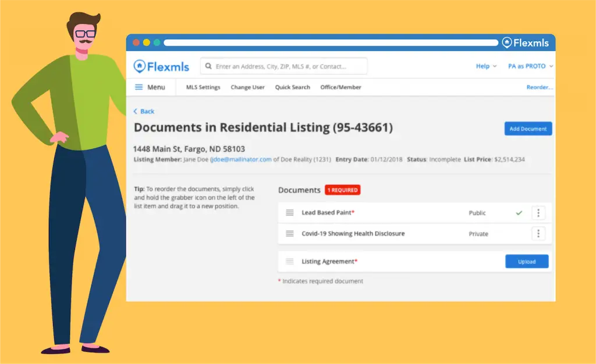Open Lead Based Paint three-dot options
Viewport: 596px width, 364px height.
tap(538, 213)
